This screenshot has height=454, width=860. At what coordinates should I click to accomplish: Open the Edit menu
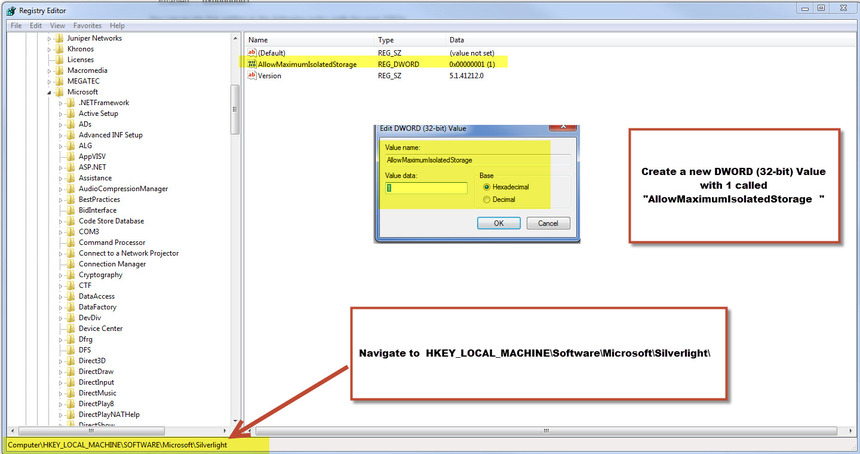(36, 25)
